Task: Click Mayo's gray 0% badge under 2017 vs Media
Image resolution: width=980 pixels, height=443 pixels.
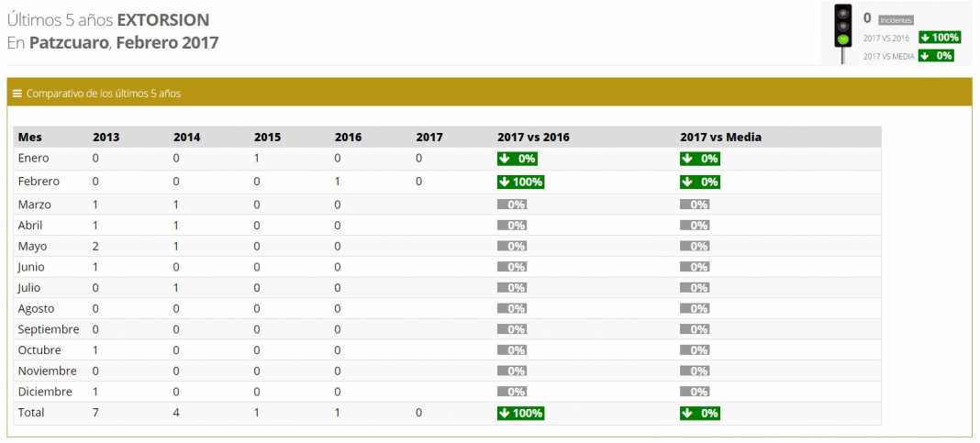Action: coord(695,247)
